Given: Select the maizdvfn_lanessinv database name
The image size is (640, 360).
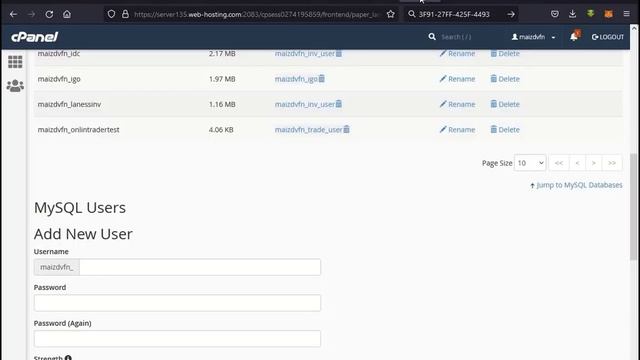Looking at the screenshot, I should click(69, 104).
